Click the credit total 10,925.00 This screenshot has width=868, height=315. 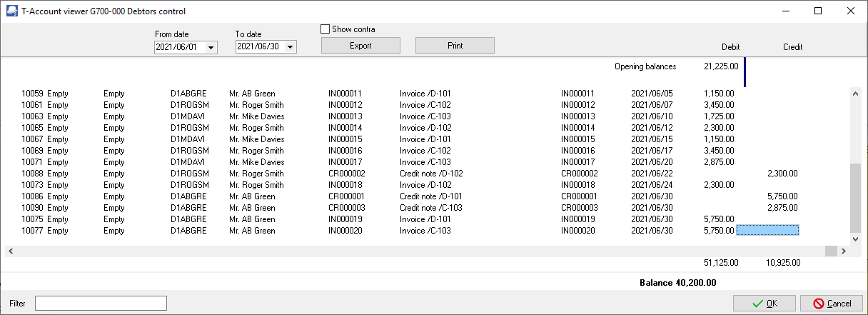(x=782, y=263)
